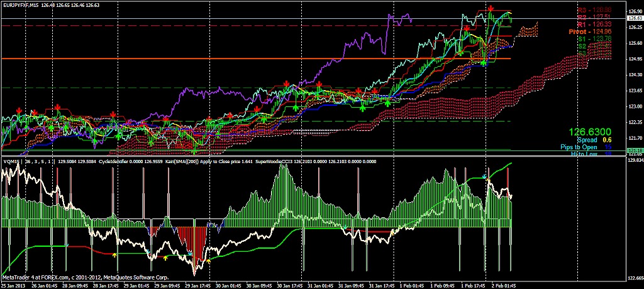Click the EURJPYFXF,M15 chart title label
The image size is (644, 289).
tap(24, 5)
